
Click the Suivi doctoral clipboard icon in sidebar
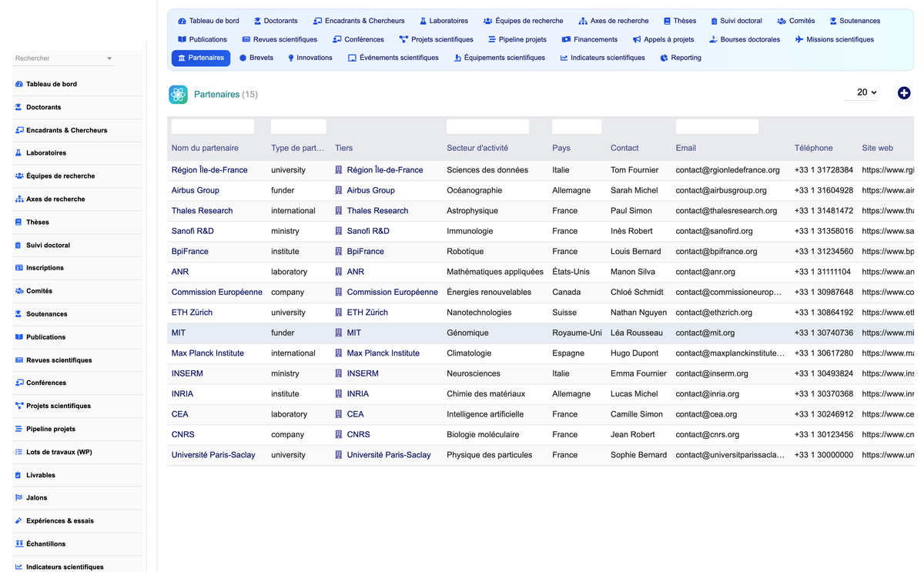coord(19,245)
